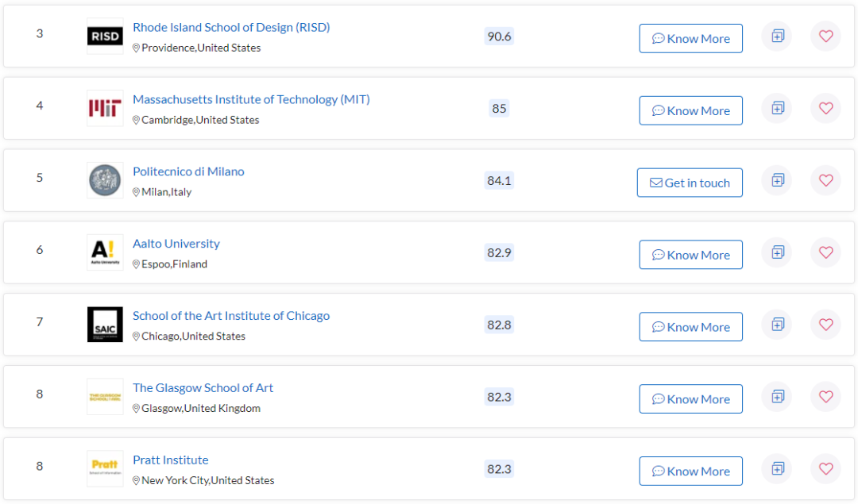858x504 pixels.
Task: Click Get in touch for Politecnico di Milano
Action: (690, 183)
